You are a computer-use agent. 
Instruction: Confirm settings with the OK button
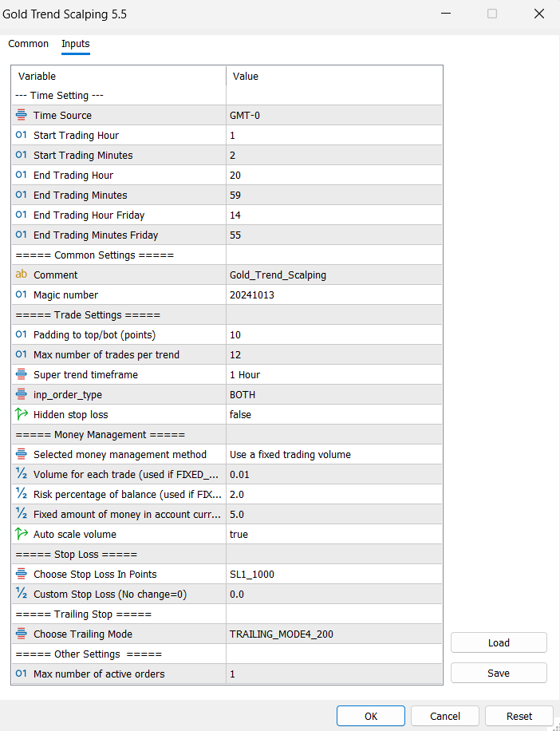pos(371,716)
